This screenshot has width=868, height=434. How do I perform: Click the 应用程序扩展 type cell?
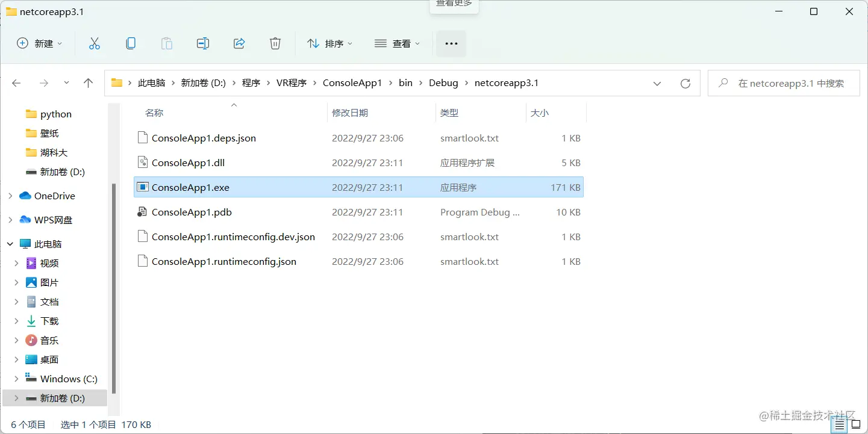[467, 163]
